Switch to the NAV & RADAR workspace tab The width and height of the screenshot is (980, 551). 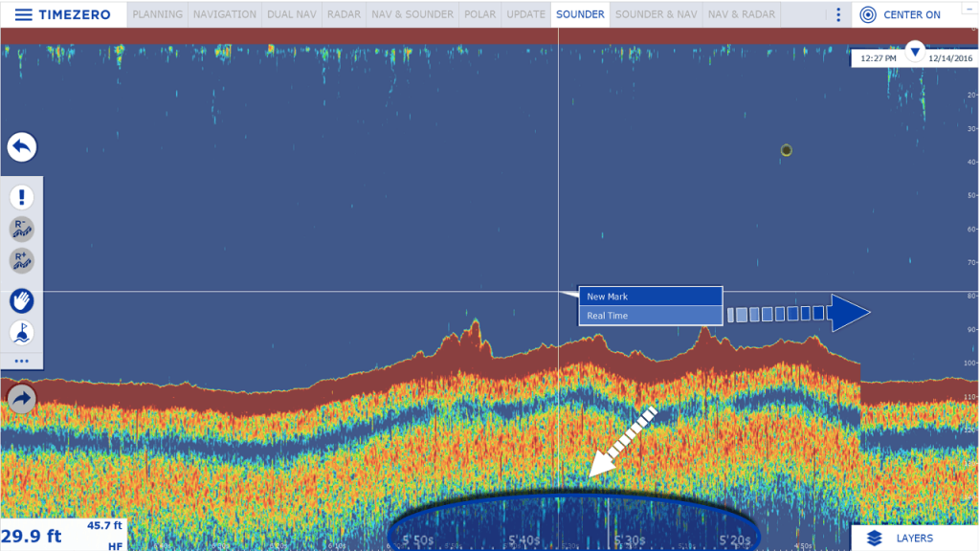pos(742,14)
